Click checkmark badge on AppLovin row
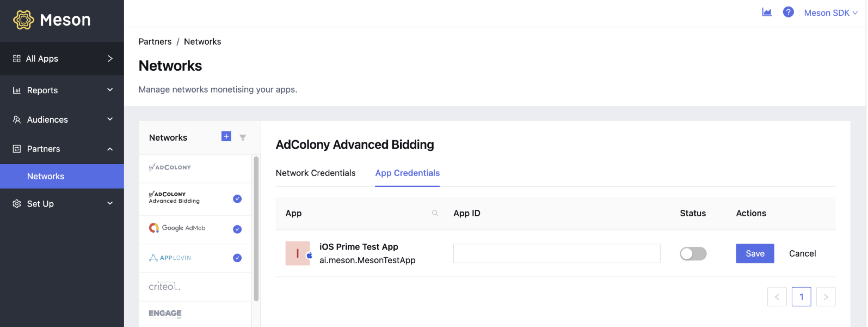Viewport: 868px width, 327px height. click(237, 258)
